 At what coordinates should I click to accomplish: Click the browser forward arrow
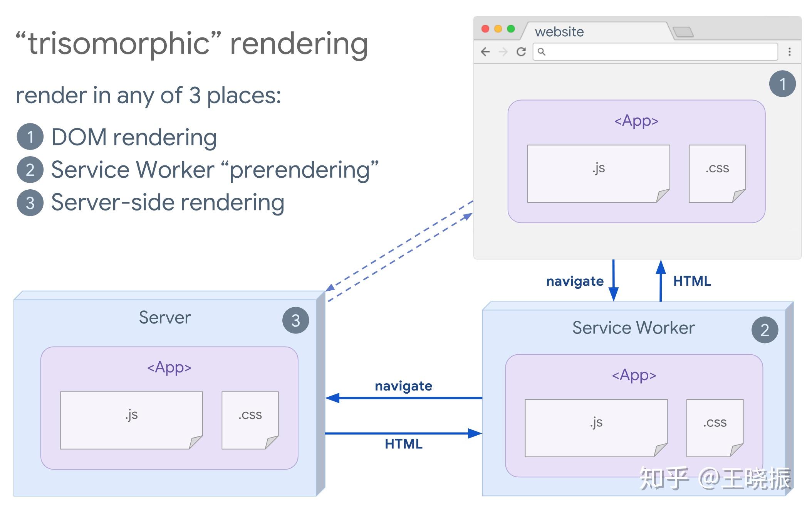coord(503,52)
